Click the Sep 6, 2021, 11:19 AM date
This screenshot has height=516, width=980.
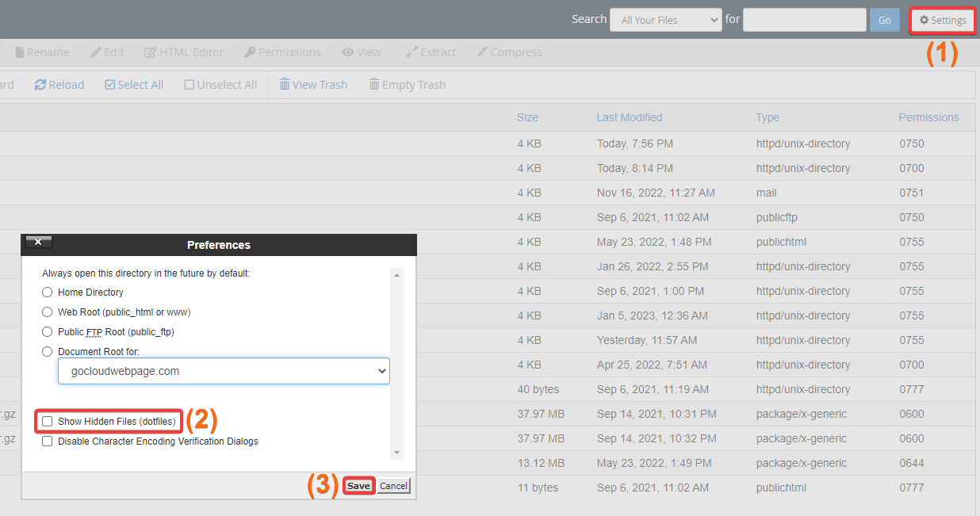[653, 389]
